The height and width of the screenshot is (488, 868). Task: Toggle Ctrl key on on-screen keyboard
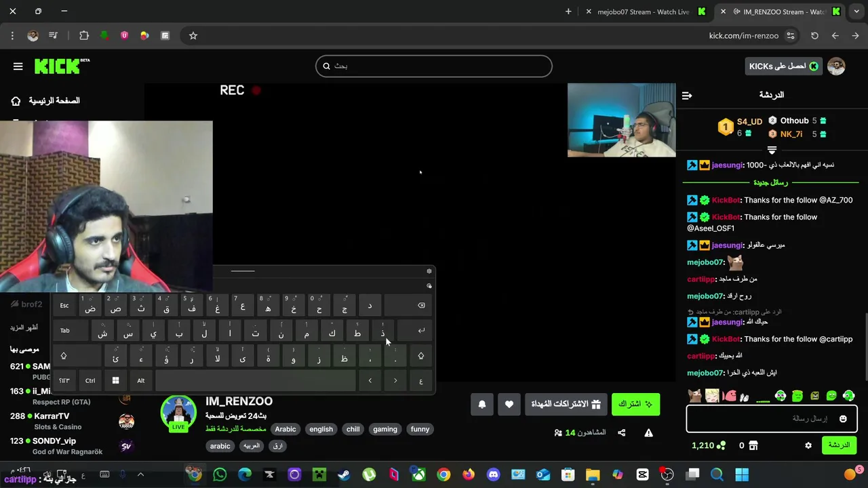tap(90, 381)
